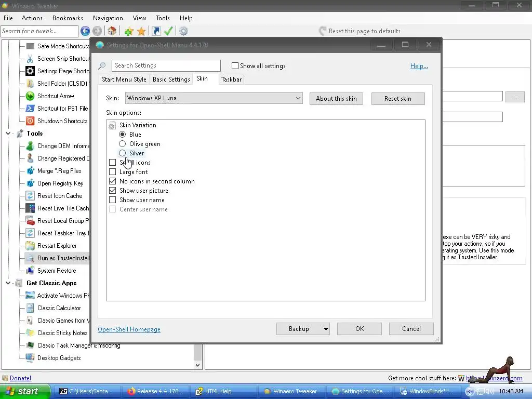Click the Reset this page to defaults icon
532x399 pixels.
pyautogui.click(x=323, y=31)
